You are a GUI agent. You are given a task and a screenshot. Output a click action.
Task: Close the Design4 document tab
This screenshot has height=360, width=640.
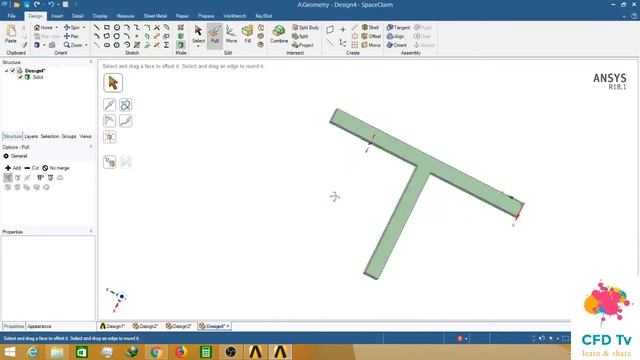click(x=228, y=326)
